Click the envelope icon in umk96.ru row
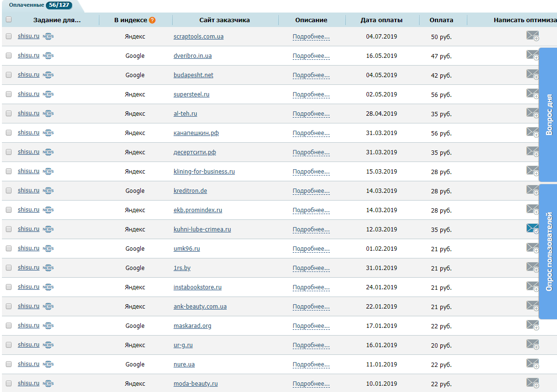This screenshot has width=557, height=392. click(532, 248)
